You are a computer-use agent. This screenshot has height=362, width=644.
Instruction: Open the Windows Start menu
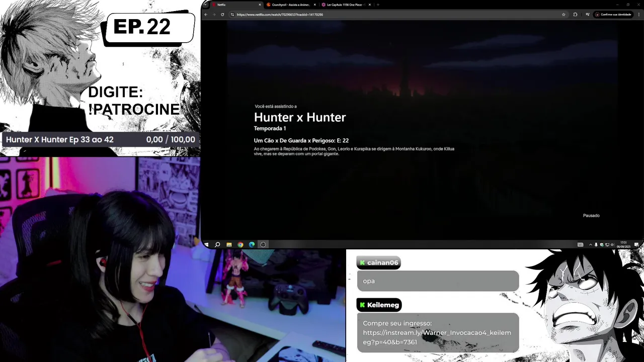click(x=206, y=245)
